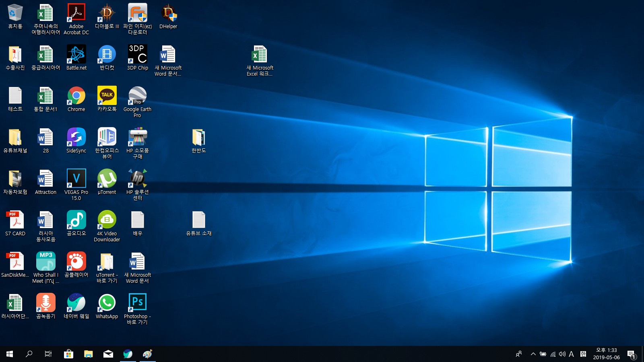This screenshot has height=362, width=644.
Task: Select the µTorrent desktop icon
Action: (x=107, y=182)
